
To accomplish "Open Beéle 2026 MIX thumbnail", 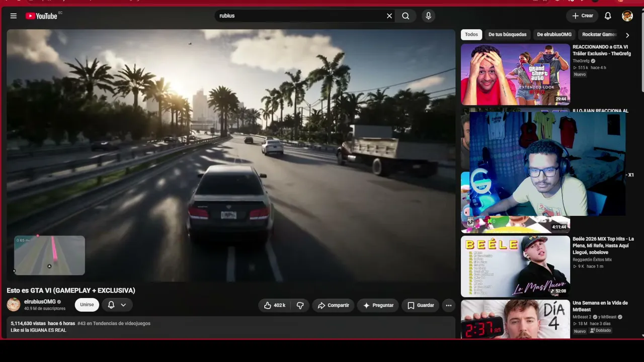I will (515, 266).
